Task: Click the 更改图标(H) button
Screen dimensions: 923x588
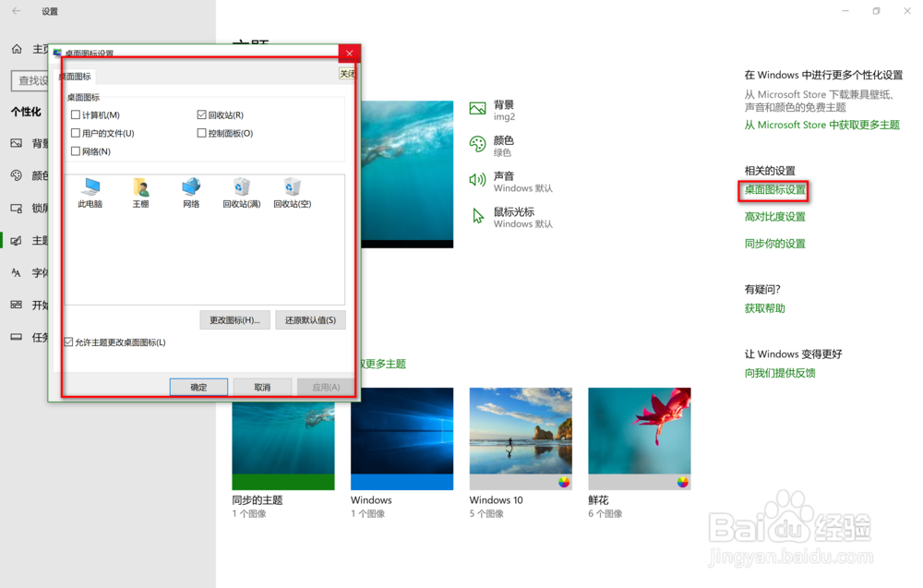Action: [234, 320]
